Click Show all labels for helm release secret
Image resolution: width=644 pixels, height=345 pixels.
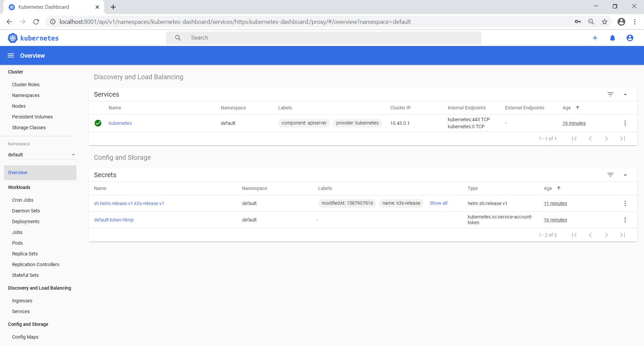tap(438, 203)
